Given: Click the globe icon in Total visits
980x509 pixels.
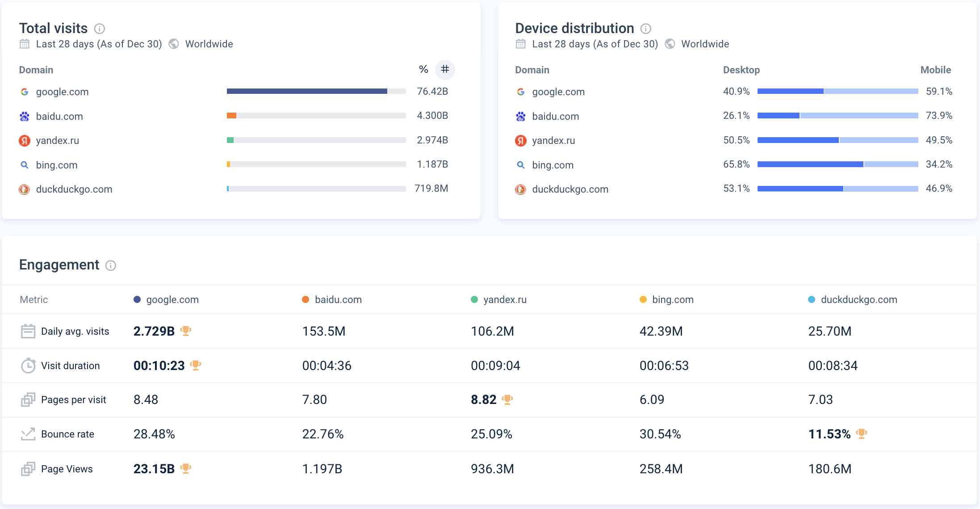Looking at the screenshot, I should 174,44.
